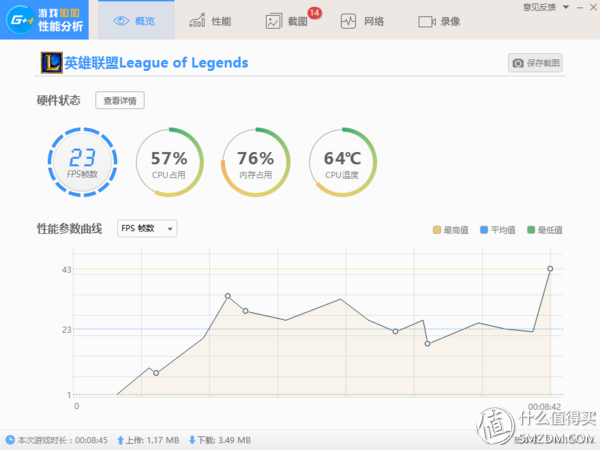This screenshot has height=450, width=600.
Task: Click the download arrow icon
Action: pyautogui.click(x=192, y=440)
